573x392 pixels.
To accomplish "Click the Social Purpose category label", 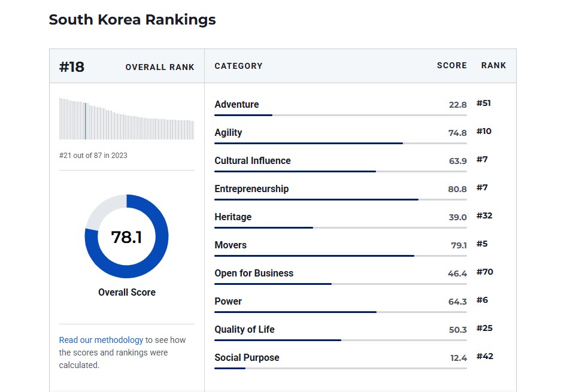I will (247, 358).
